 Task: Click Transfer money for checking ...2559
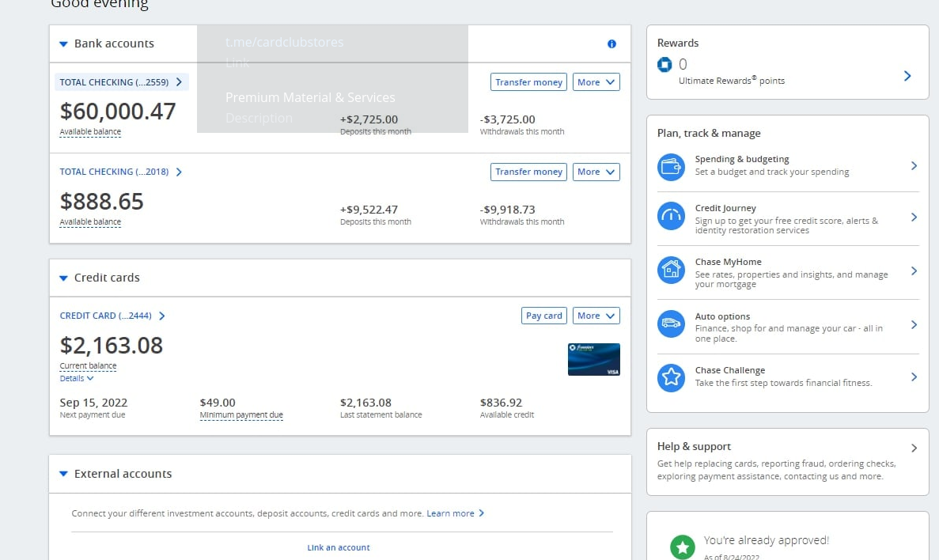tap(528, 82)
